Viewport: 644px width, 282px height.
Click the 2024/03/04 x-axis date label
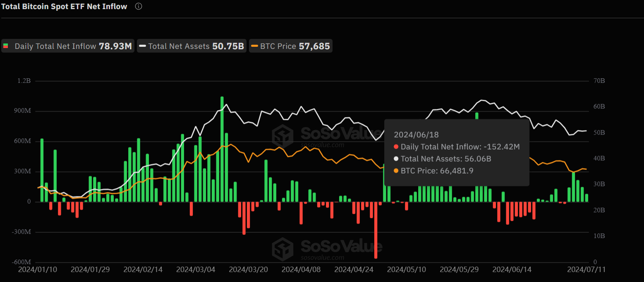[196, 269]
